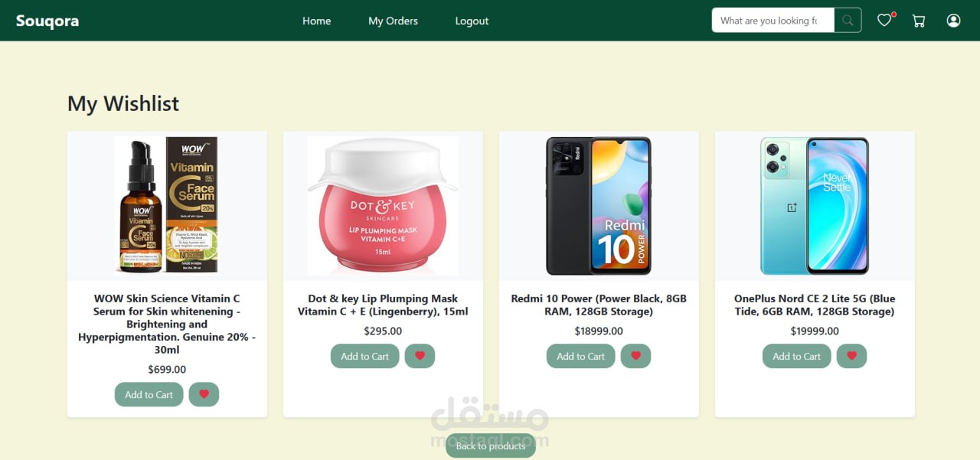Open the OnePlus Nord CE 2 Lite product image
This screenshot has height=460, width=980.
point(815,206)
